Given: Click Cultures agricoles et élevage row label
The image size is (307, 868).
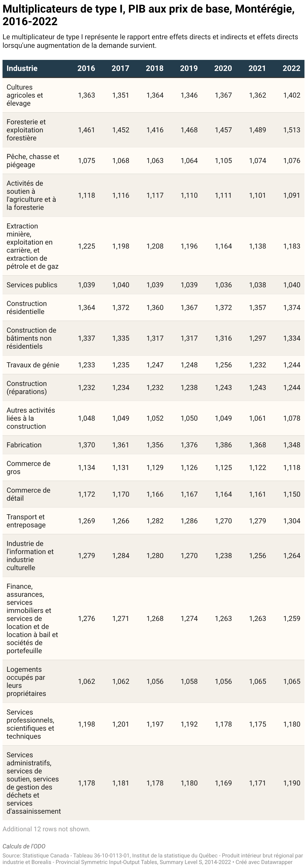Looking at the screenshot, I should tap(25, 95).
